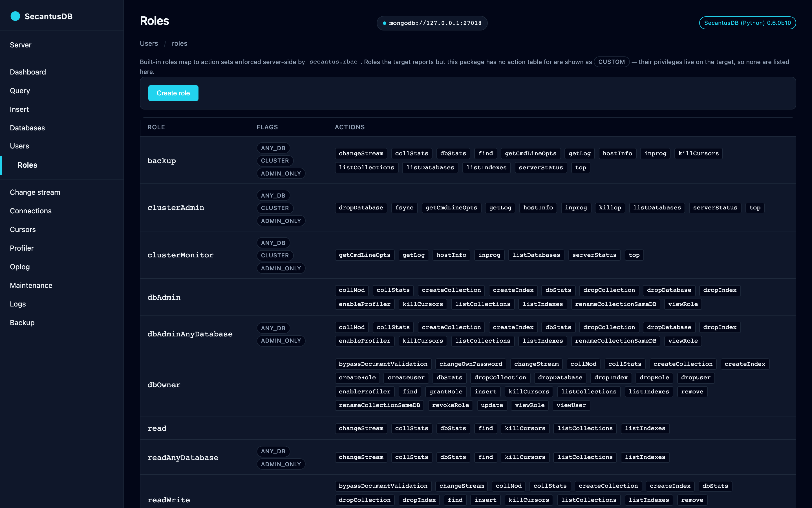Click ANY_DB flag in readAnyDatabase row
Image resolution: width=812 pixels, height=508 pixels.
click(273, 451)
